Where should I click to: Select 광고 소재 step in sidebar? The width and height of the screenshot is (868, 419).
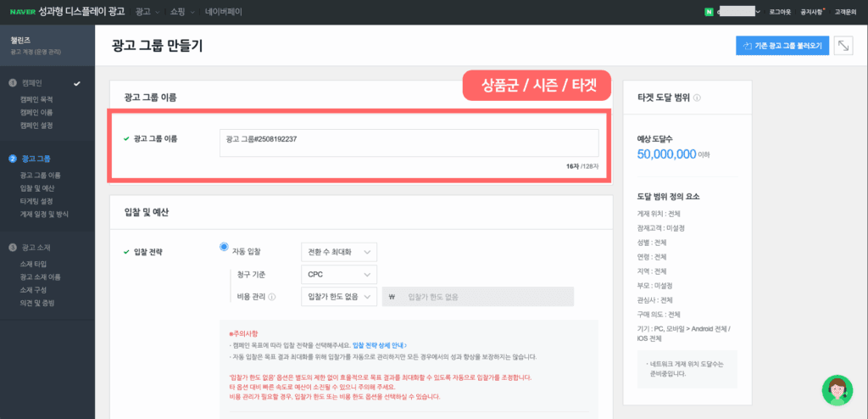pos(36,247)
